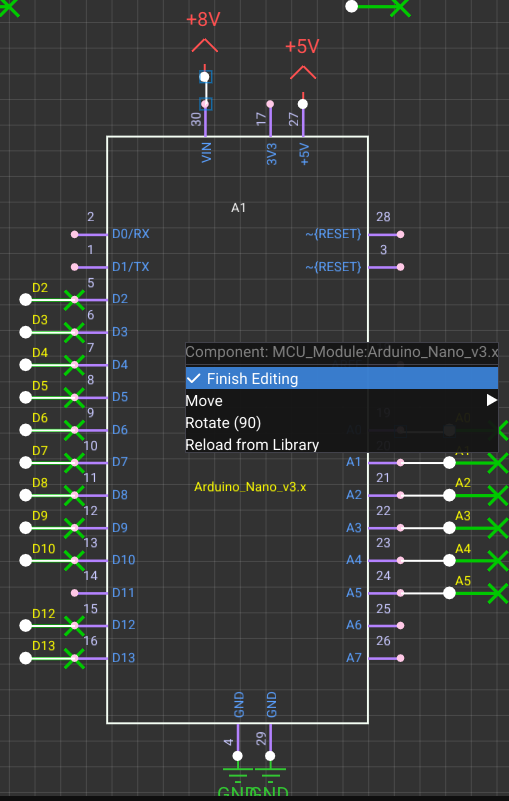Click the 3V3 pin endpoint
Image resolution: width=509 pixels, height=801 pixels.
(270, 104)
